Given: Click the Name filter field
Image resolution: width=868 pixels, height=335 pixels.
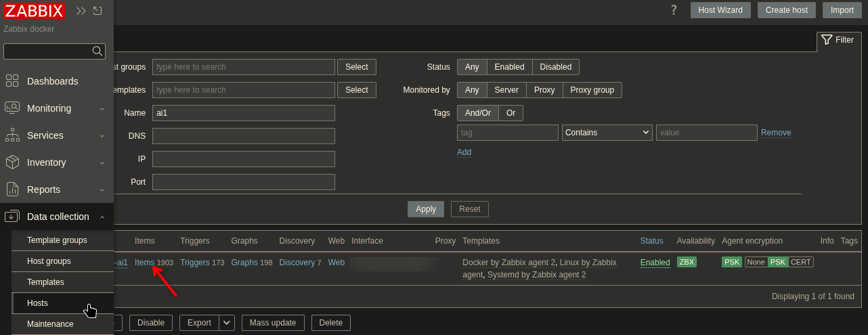Looking at the screenshot, I should (244, 113).
